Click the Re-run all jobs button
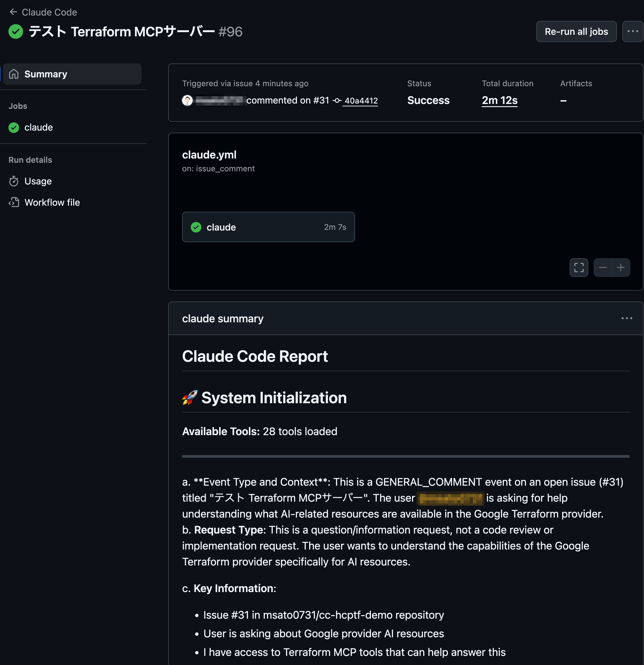644x665 pixels. pos(576,31)
